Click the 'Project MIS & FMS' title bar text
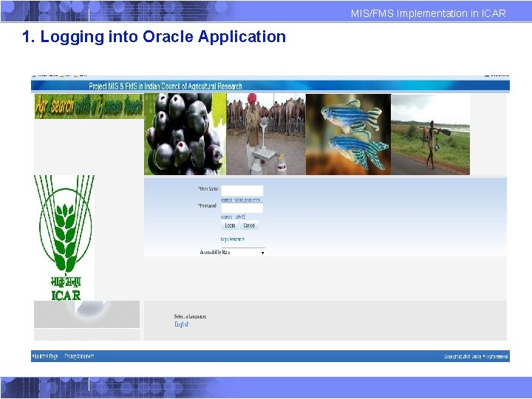The image size is (532, 399). pos(166,86)
